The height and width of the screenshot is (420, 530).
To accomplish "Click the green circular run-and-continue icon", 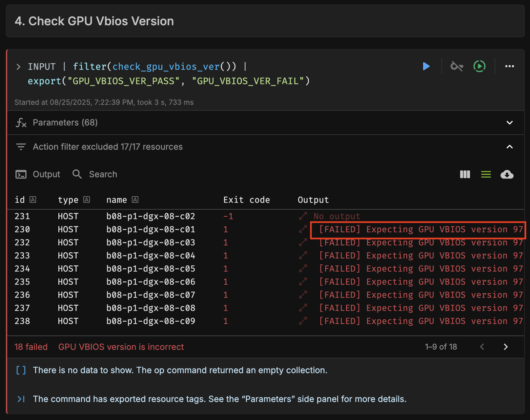I will 479,67.
